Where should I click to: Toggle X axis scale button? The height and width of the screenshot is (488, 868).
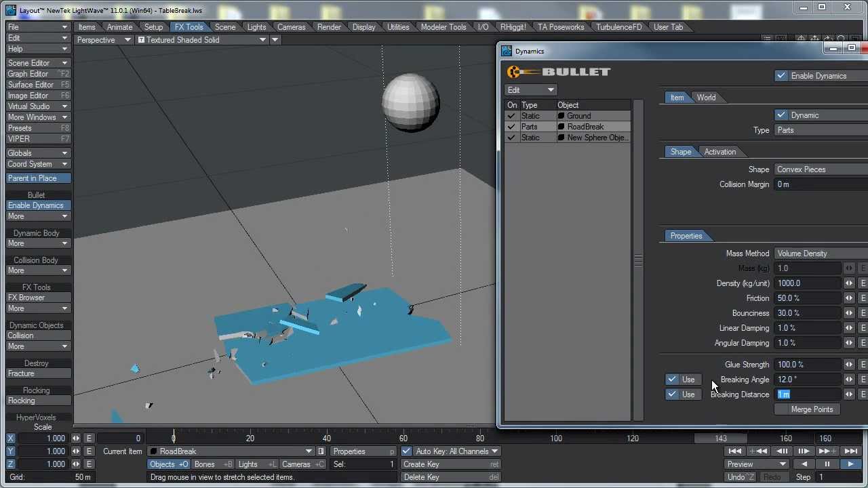coord(10,439)
